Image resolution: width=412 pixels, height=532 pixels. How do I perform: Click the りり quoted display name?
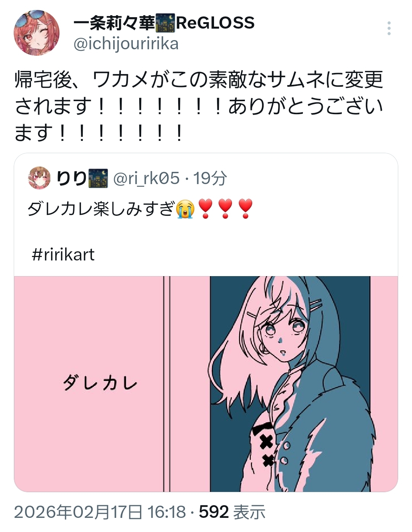pos(72,178)
